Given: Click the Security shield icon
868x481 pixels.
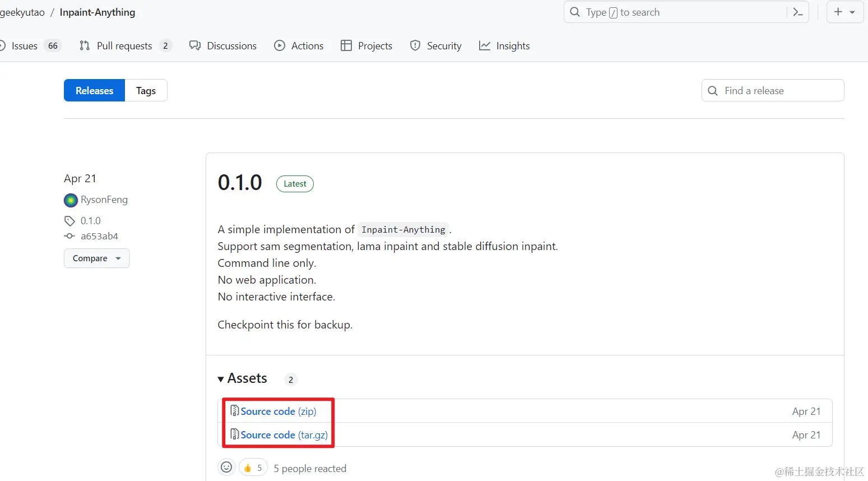Looking at the screenshot, I should tap(415, 45).
